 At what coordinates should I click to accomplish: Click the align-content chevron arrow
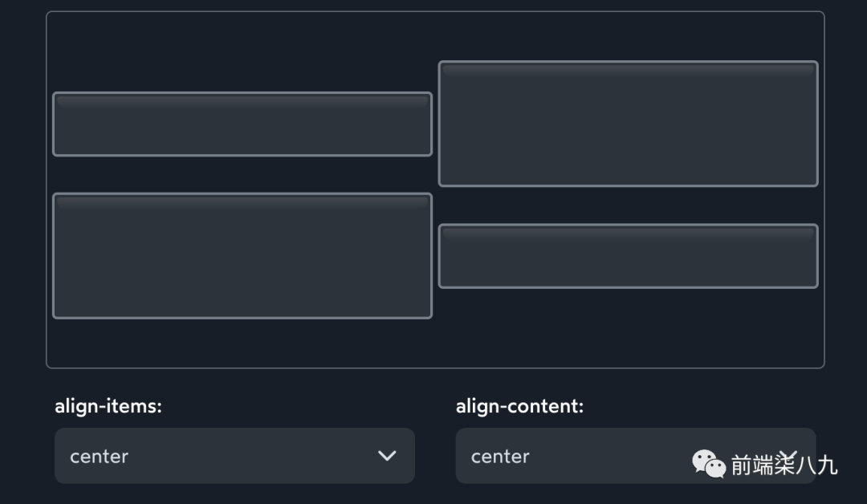click(x=789, y=455)
